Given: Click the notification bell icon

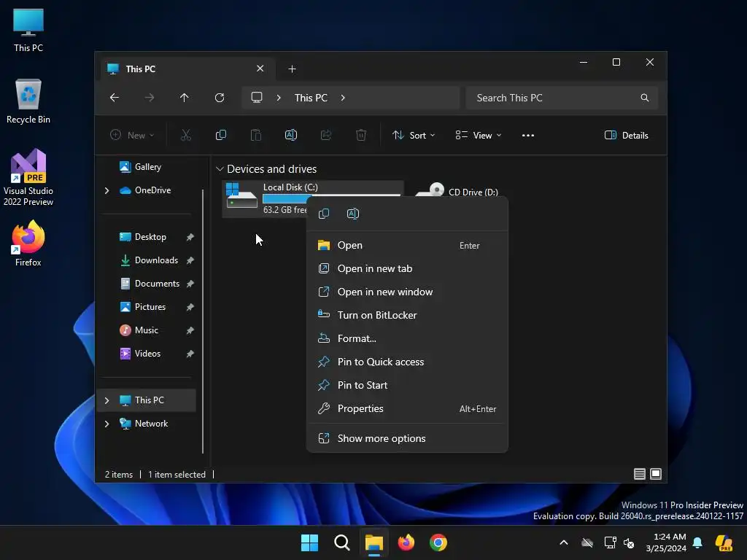Looking at the screenshot, I should (x=697, y=542).
